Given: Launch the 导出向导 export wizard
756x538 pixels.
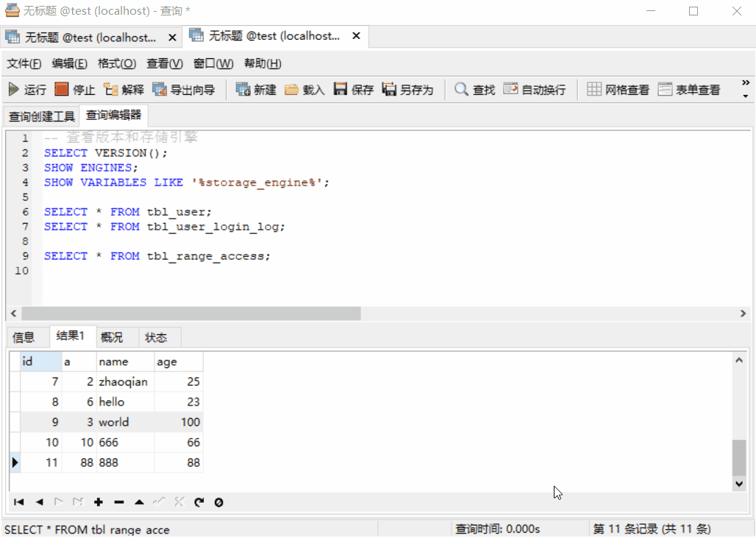Looking at the screenshot, I should click(184, 90).
